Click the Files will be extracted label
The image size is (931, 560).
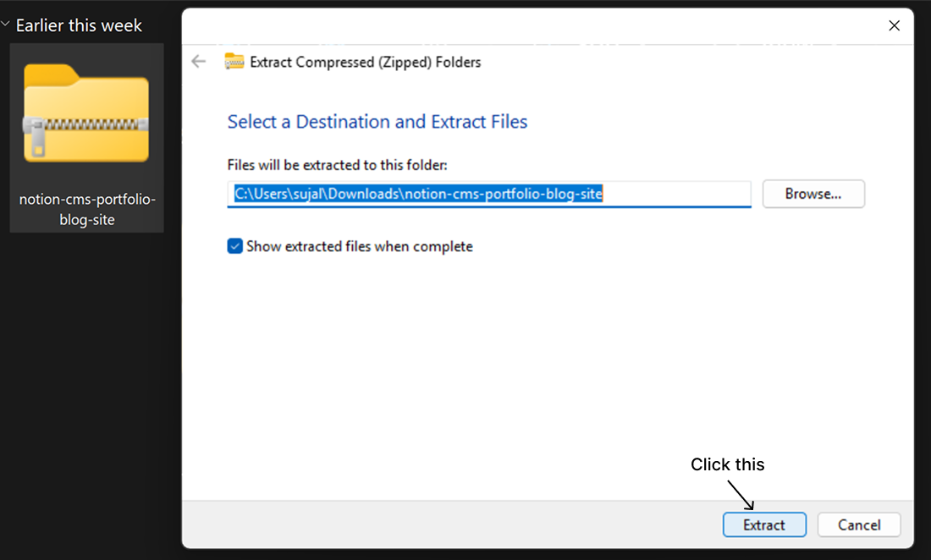coord(337,165)
